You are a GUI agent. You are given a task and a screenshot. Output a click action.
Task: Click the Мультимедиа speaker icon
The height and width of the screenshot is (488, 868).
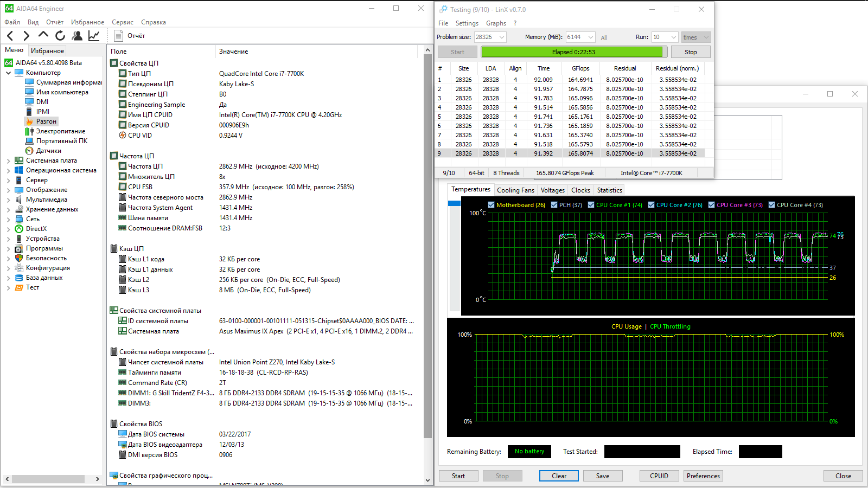(x=19, y=200)
